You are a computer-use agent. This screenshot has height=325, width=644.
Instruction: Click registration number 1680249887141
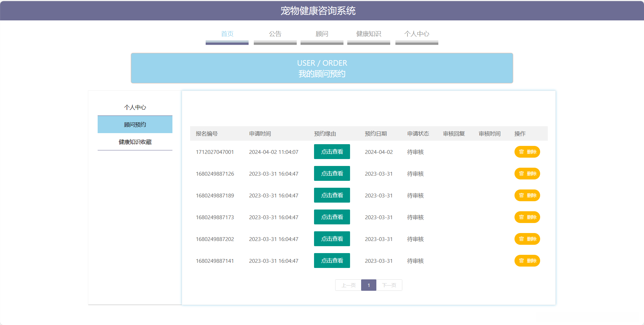[x=215, y=261]
